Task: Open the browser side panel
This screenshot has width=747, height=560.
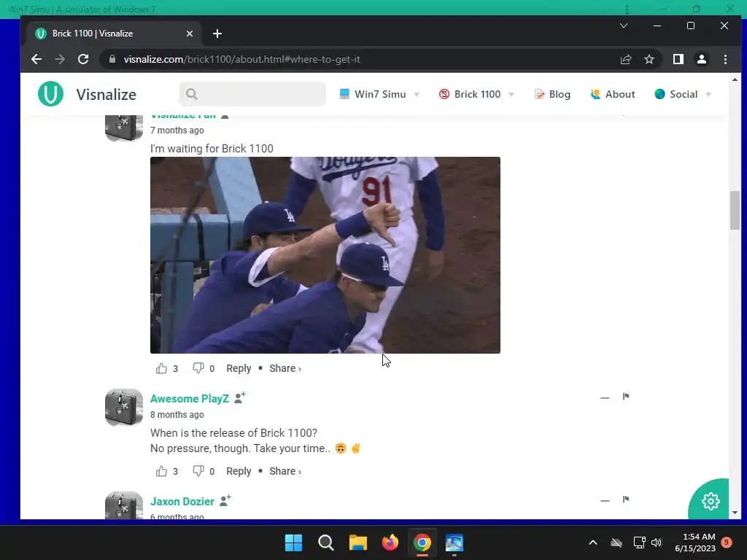Action: click(678, 59)
